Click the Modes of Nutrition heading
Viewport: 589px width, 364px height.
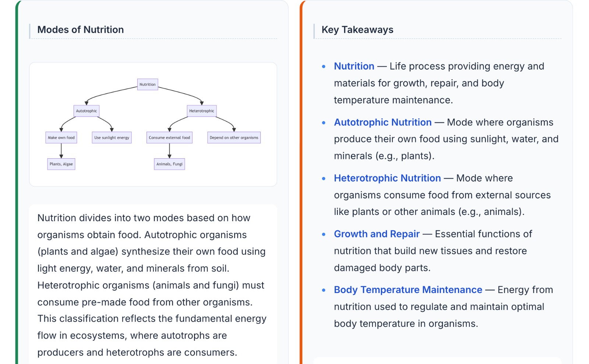click(x=81, y=30)
